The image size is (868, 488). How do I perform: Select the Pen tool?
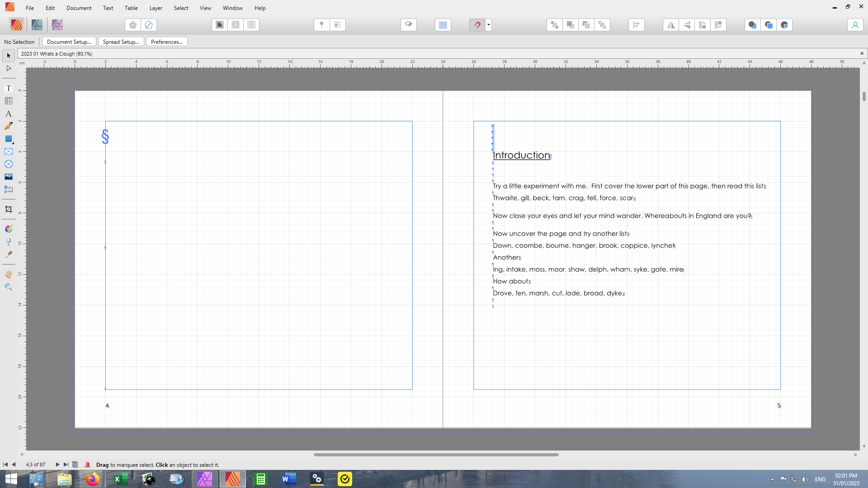[x=8, y=126]
